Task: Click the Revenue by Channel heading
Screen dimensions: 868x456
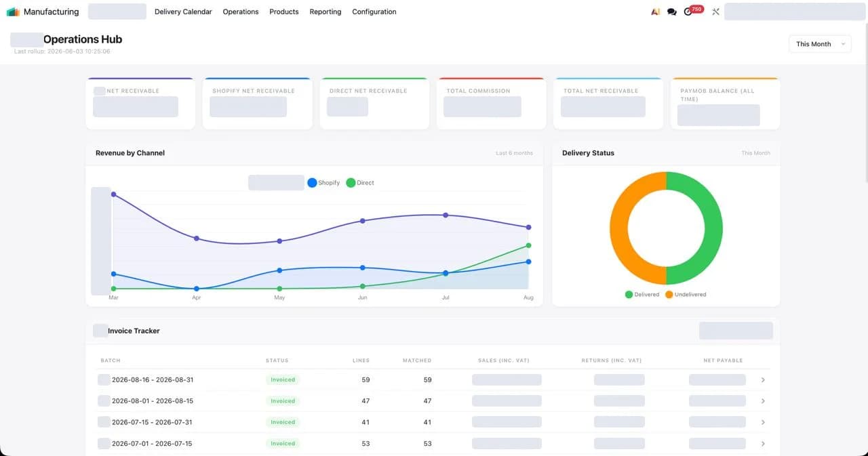Action: pyautogui.click(x=130, y=153)
